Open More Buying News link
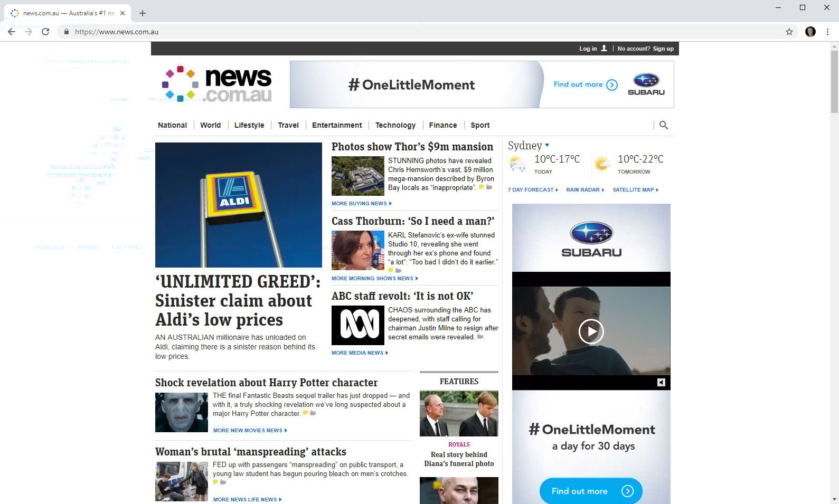 (x=362, y=203)
